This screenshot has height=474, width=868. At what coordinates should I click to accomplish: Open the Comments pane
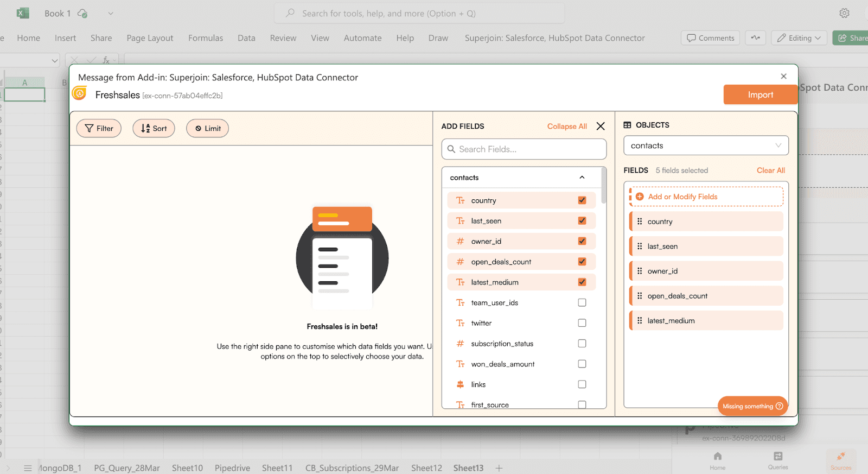pos(710,38)
